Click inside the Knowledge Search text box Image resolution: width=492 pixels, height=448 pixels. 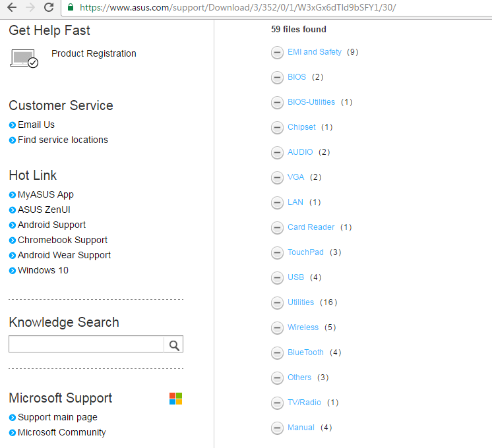point(86,345)
